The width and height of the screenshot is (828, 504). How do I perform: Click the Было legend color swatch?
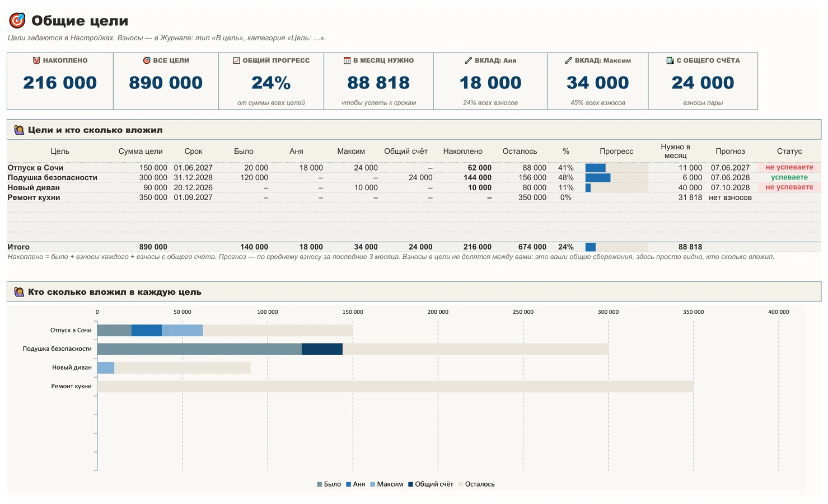(x=320, y=484)
